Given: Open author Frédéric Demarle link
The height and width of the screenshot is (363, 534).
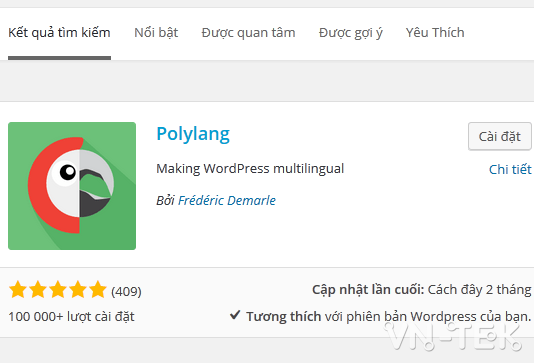Looking at the screenshot, I should 227,200.
